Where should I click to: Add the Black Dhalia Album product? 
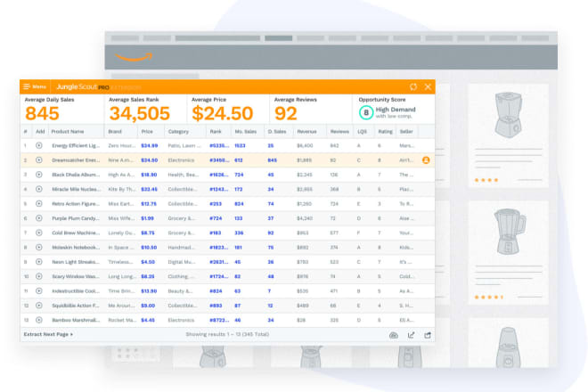[39, 175]
